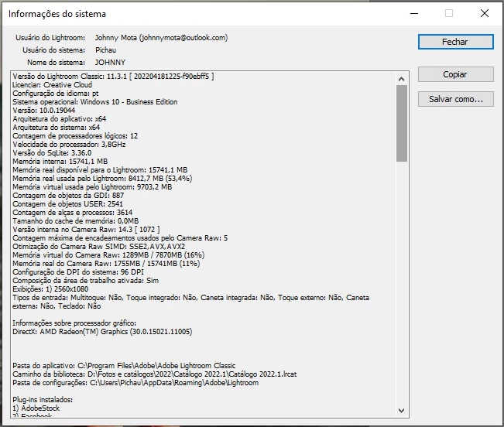This screenshot has height=427, width=504.
Task: Click Otimização do Camera Raw SIMD line
Action: click(99, 247)
